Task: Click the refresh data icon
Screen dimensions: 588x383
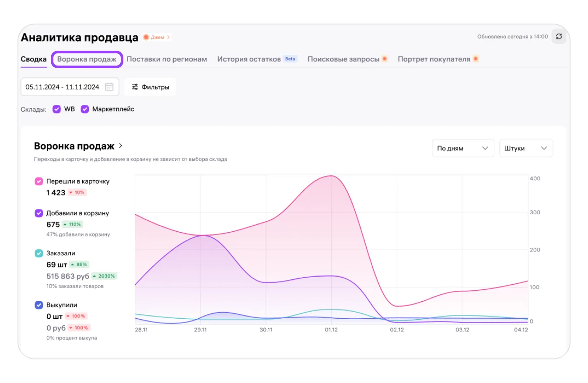Action: pyautogui.click(x=559, y=37)
